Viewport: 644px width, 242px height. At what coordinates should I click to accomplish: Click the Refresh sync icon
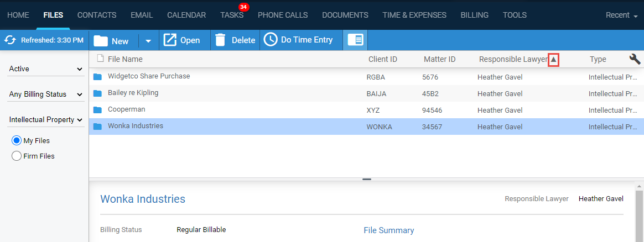[x=9, y=40]
